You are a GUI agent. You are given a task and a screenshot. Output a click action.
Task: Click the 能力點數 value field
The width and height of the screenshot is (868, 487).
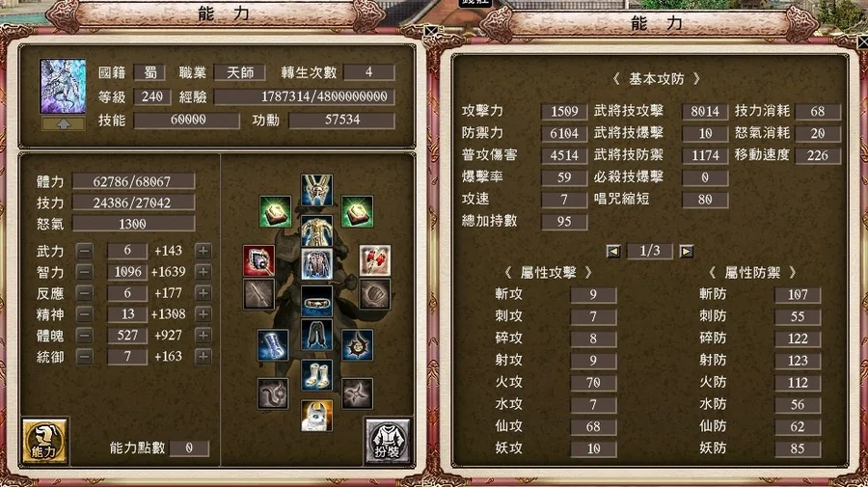[x=189, y=447]
